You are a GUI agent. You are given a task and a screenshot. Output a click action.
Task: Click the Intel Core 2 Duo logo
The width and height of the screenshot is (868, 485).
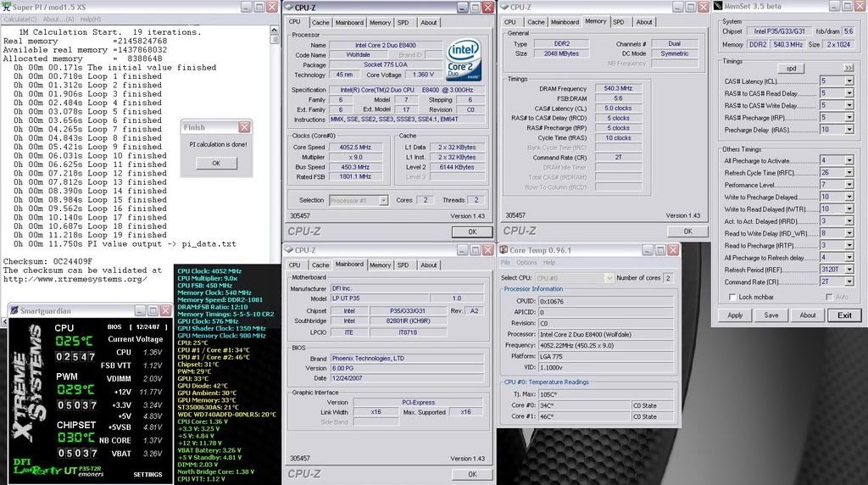pos(464,60)
